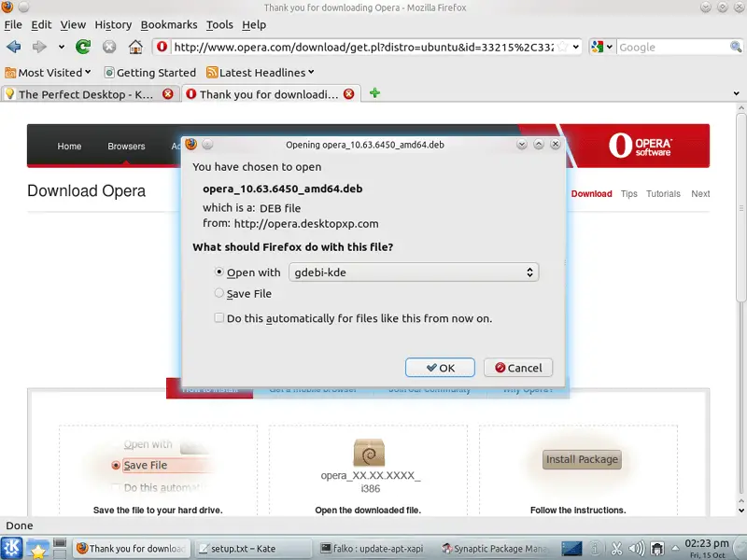747x560 pixels.
Task: Show hidden system tray icons arrow
Action: pos(675,548)
